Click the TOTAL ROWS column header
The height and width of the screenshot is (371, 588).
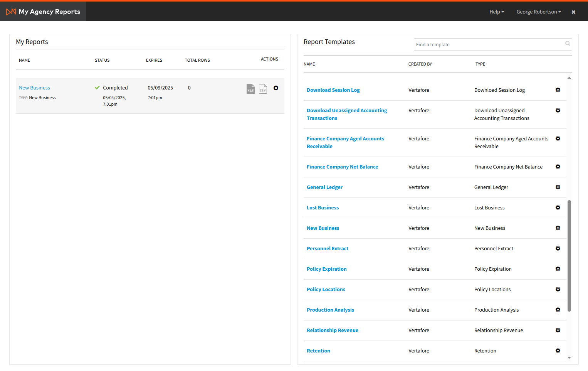click(x=197, y=60)
